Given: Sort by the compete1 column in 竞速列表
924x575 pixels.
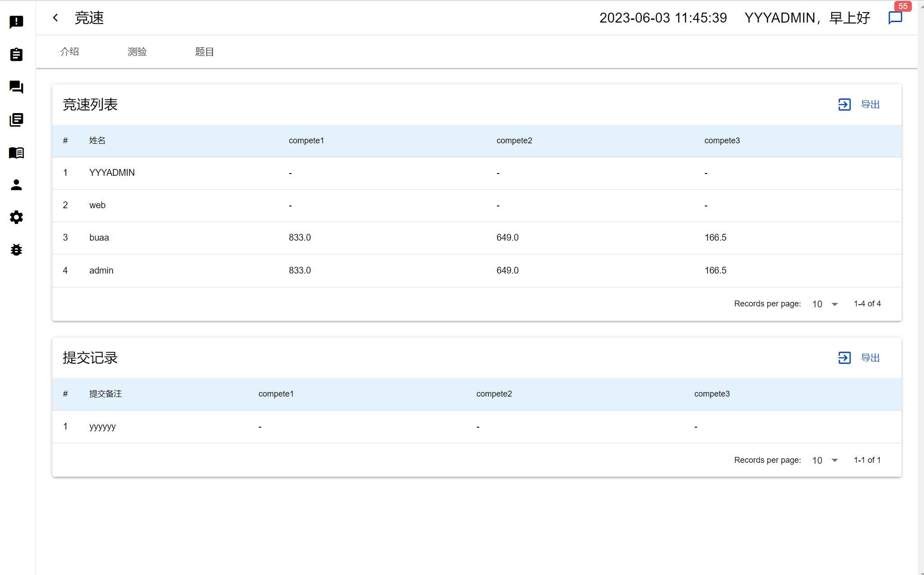Looking at the screenshot, I should pyautogui.click(x=306, y=141).
